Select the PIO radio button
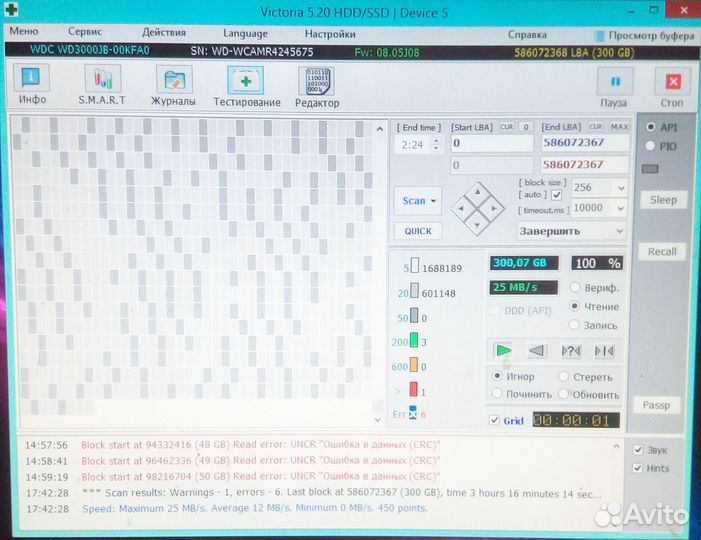701x540 pixels. (x=652, y=146)
